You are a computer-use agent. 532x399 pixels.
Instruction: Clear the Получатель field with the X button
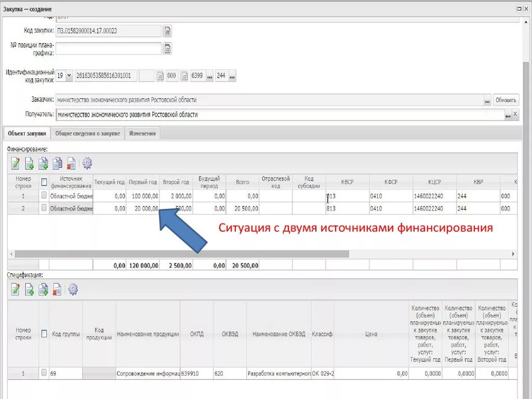click(x=515, y=114)
